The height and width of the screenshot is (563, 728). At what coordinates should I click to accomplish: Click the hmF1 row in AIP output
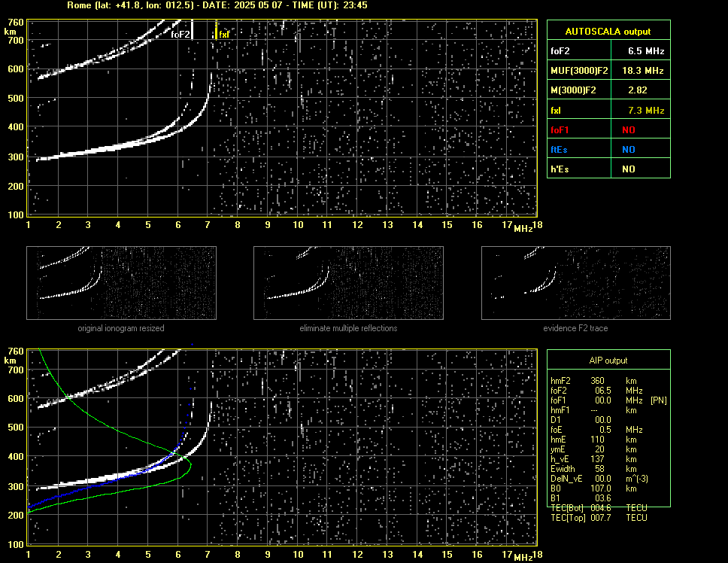point(593,410)
